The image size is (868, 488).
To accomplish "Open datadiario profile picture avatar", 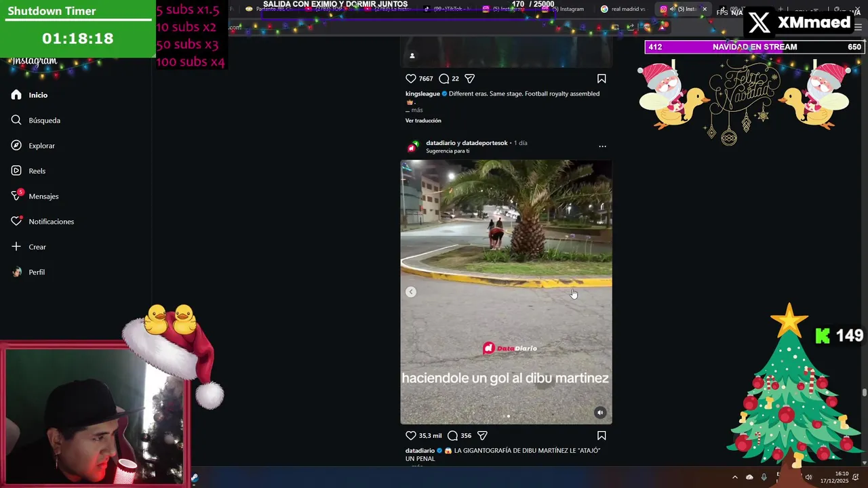I will point(412,146).
